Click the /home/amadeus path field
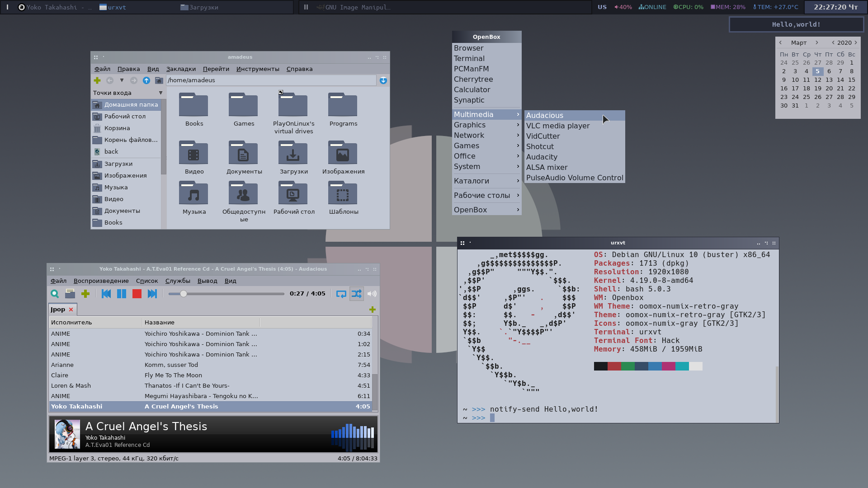868x488 pixels. pos(271,80)
